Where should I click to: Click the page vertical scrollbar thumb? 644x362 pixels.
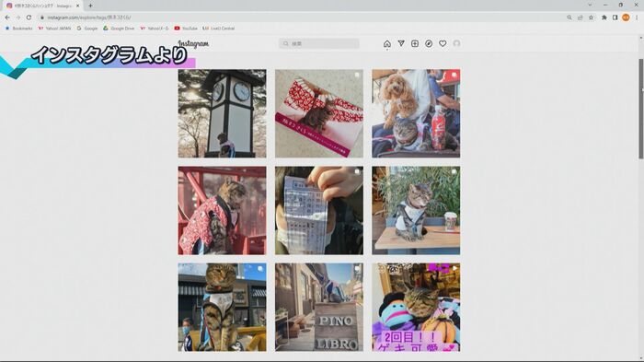click(640, 109)
